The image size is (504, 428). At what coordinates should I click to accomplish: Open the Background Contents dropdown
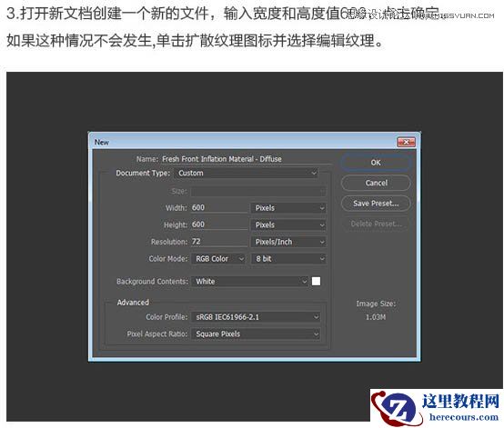pyautogui.click(x=250, y=282)
